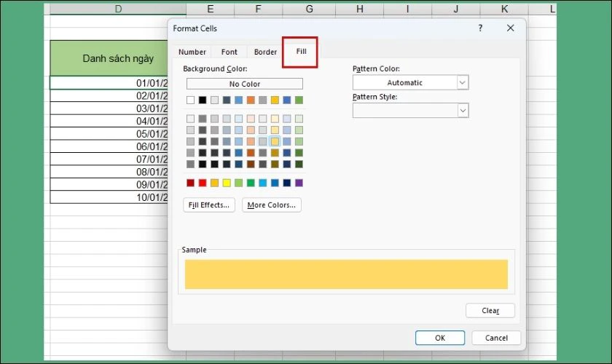
Task: Select the purple standard color swatch
Action: pyautogui.click(x=299, y=183)
